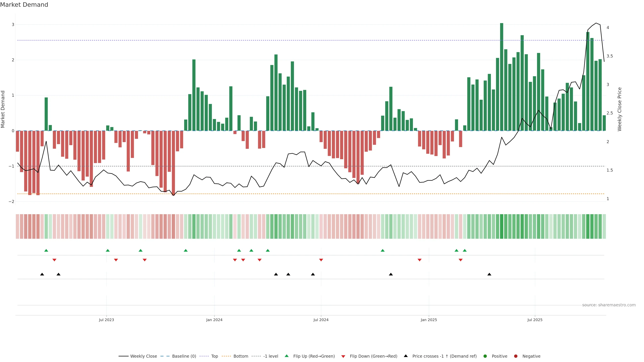Click the Market Demand chart title
644x362 pixels.
pyautogui.click(x=24, y=5)
